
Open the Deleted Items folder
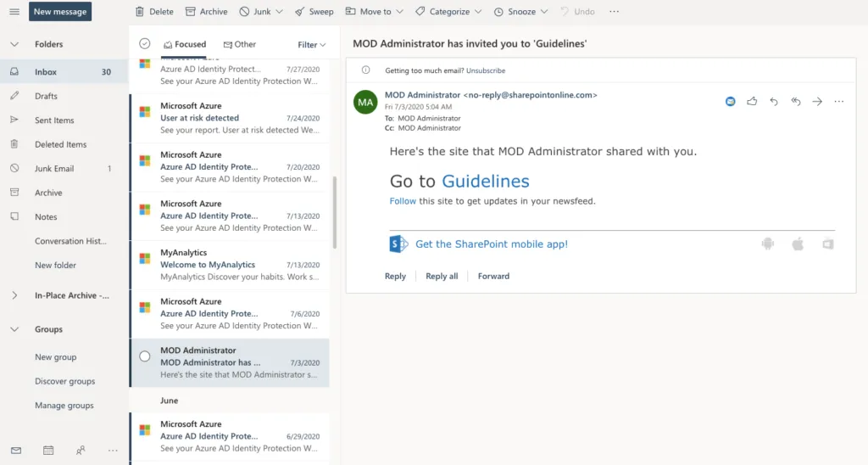coord(64,144)
